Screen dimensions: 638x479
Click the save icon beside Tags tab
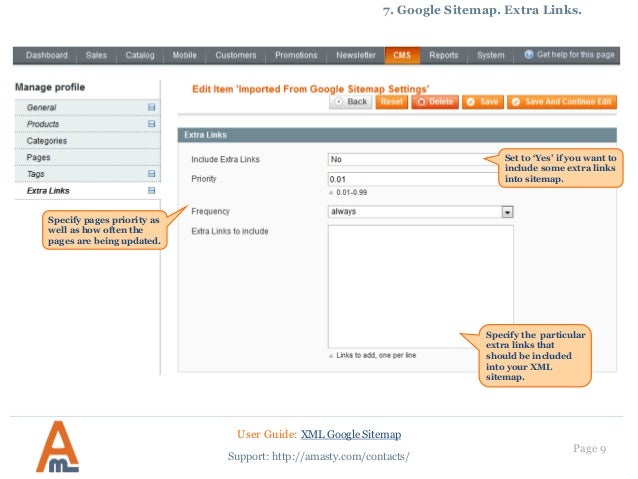pyautogui.click(x=151, y=174)
